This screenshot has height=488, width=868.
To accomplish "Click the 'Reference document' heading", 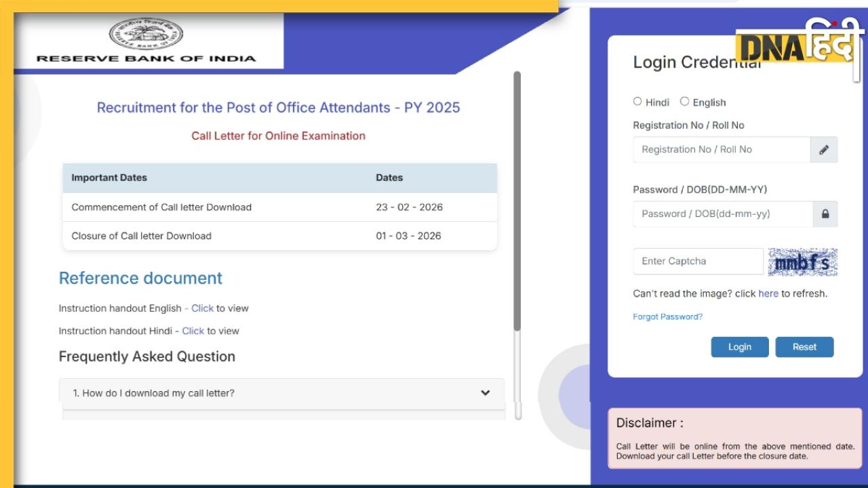I will [140, 279].
